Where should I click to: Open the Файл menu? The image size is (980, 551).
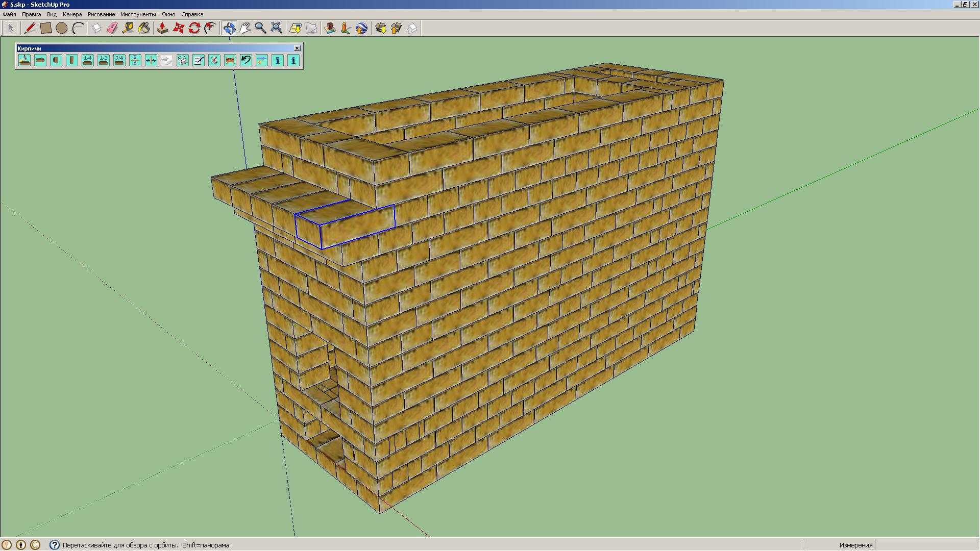click(x=9, y=14)
